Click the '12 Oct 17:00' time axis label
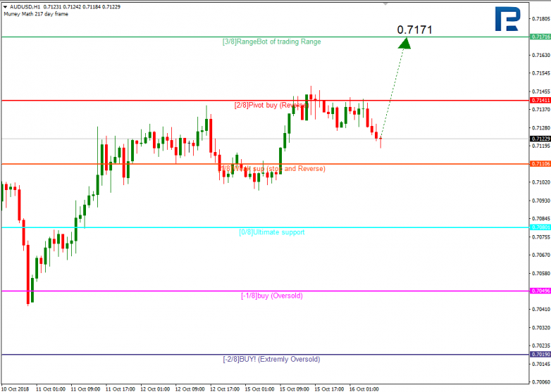Screen dimensions: 551x392 click(x=225, y=389)
